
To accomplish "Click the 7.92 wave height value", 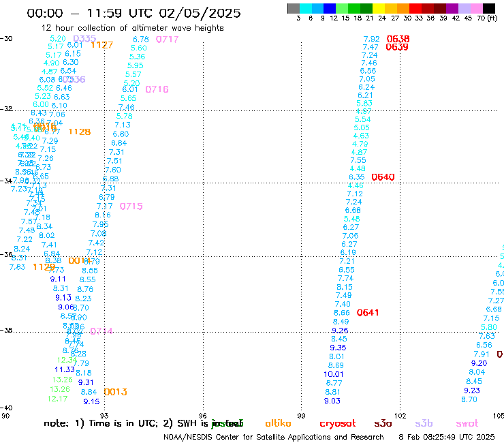I will click(372, 40).
